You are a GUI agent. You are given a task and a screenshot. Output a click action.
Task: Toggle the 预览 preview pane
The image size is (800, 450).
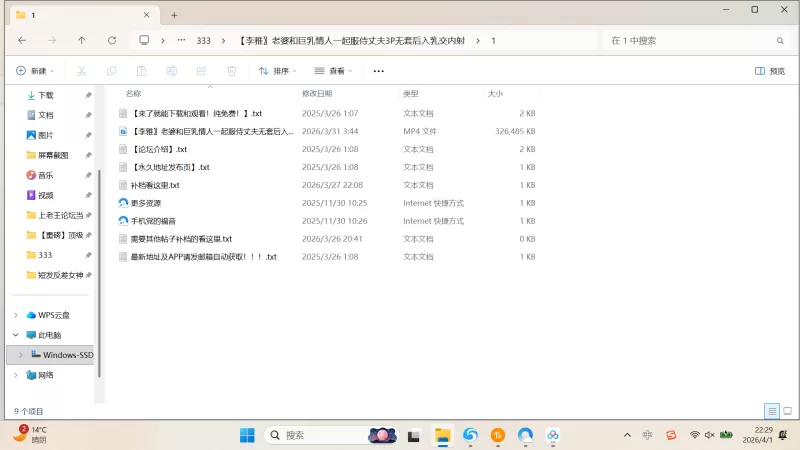pyautogui.click(x=770, y=71)
